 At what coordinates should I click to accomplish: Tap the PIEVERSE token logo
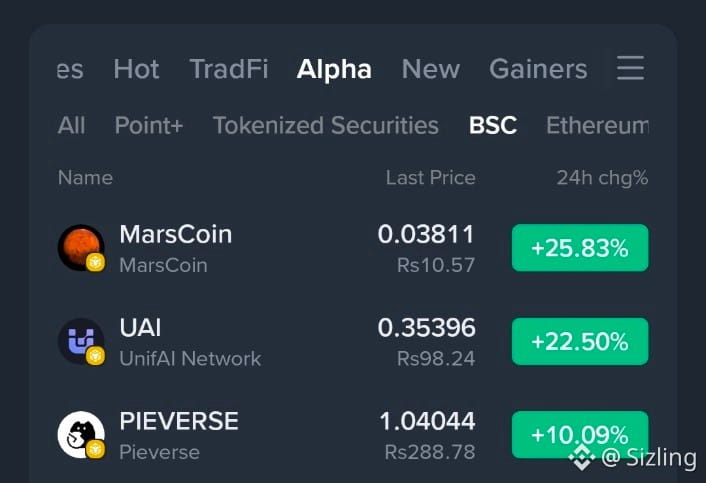coord(81,435)
